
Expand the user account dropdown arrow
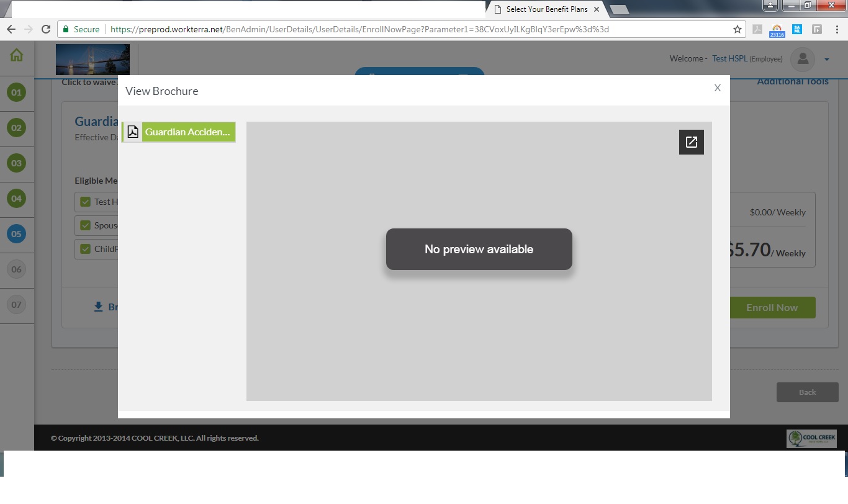pos(827,60)
